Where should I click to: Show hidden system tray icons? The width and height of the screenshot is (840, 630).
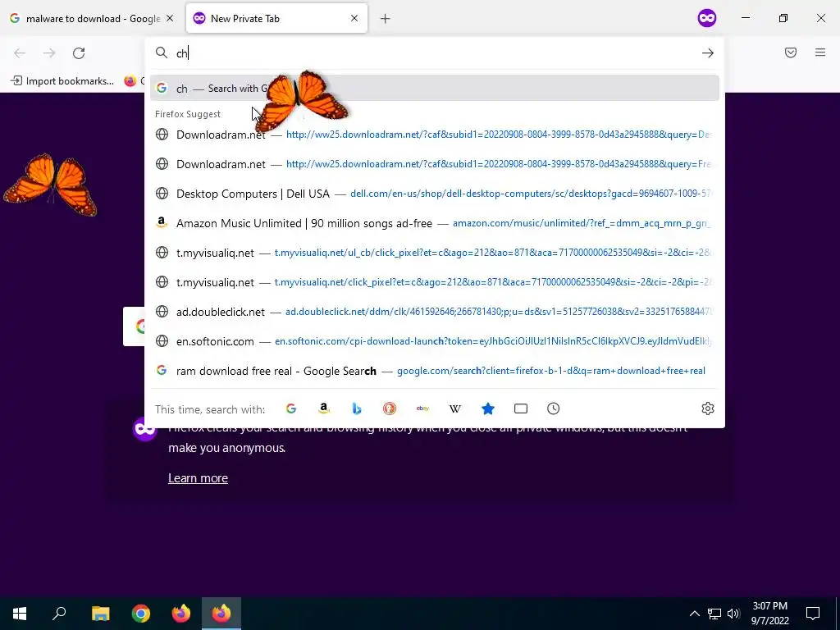(694, 614)
